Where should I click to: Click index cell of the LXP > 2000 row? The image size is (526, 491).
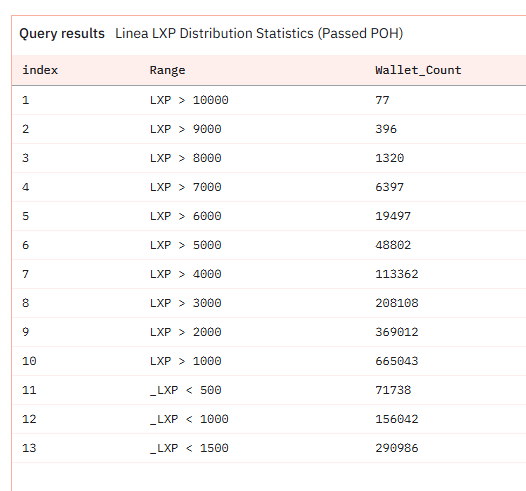pyautogui.click(x=25, y=332)
